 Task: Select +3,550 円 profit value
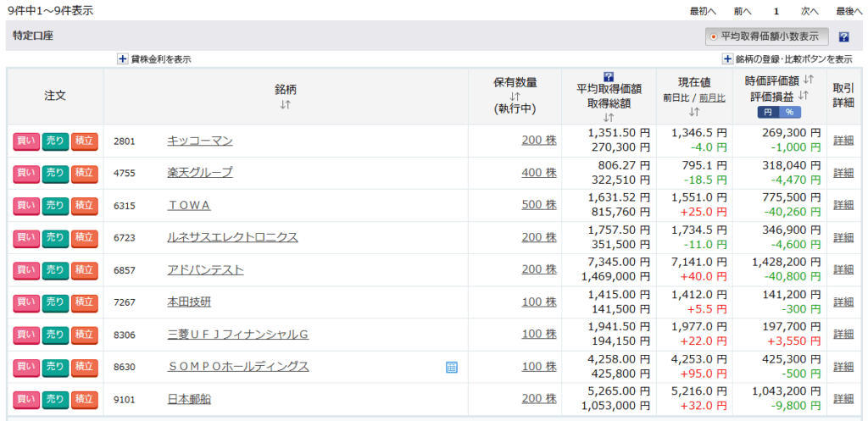pos(793,342)
